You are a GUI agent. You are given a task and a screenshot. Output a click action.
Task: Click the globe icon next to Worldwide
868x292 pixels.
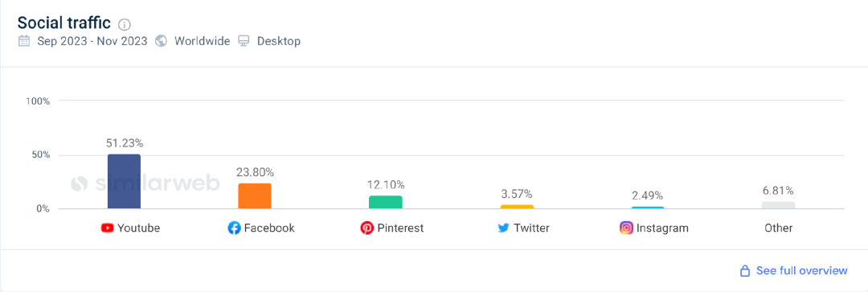tap(161, 41)
